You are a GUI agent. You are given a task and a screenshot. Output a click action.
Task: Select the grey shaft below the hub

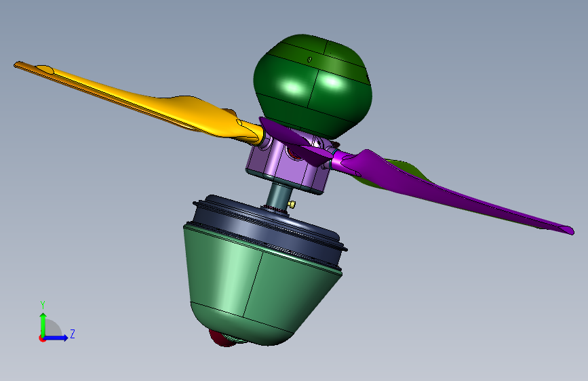[x=278, y=196]
